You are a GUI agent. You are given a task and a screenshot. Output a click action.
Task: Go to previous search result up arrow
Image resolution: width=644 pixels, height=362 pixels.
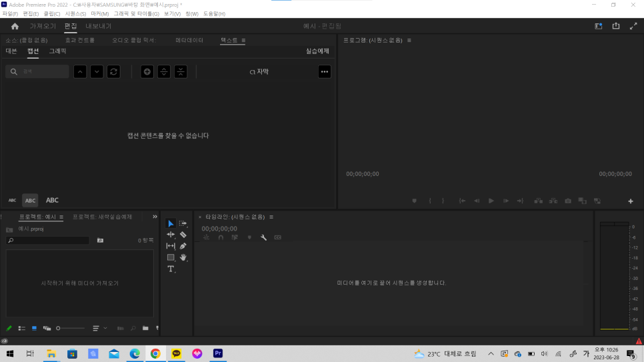80,72
